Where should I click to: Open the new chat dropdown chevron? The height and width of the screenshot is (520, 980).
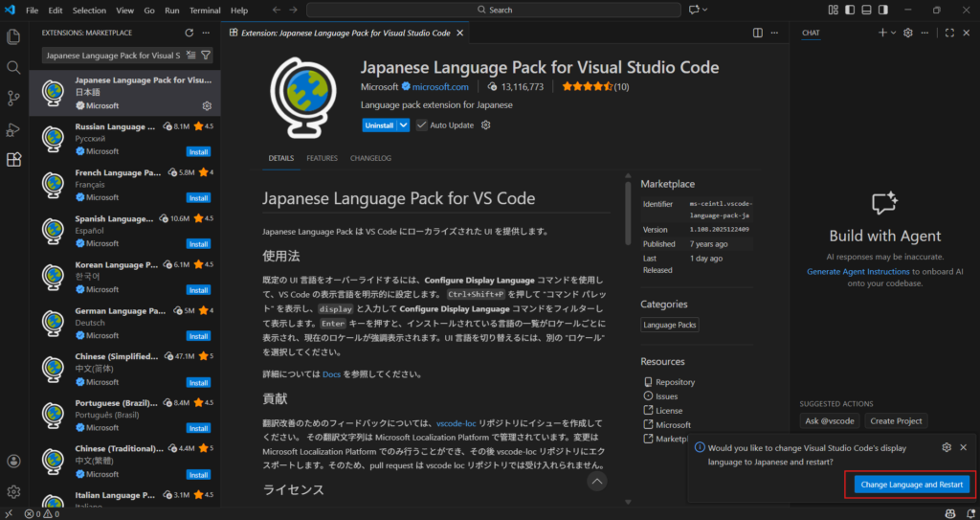[894, 33]
